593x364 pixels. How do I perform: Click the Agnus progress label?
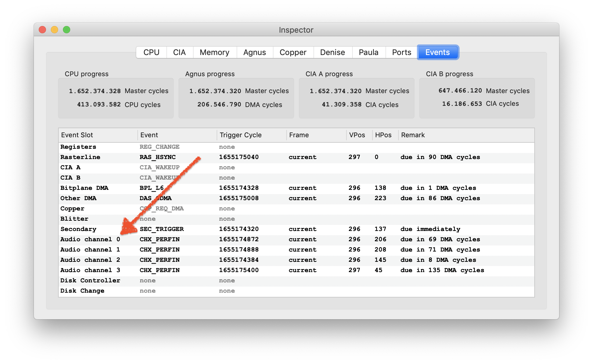coord(210,74)
